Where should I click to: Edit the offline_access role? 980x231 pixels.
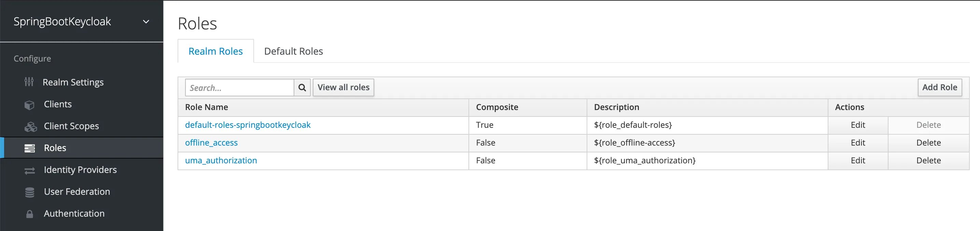pos(857,143)
